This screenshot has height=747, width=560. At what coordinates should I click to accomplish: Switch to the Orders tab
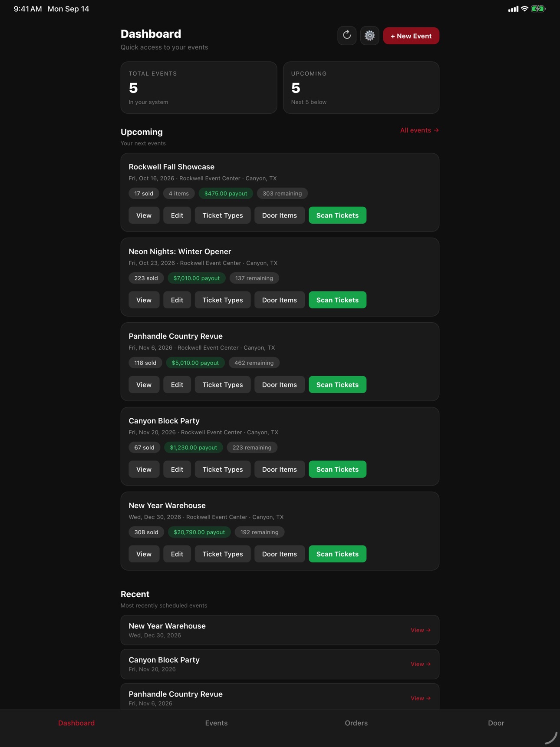(x=356, y=723)
